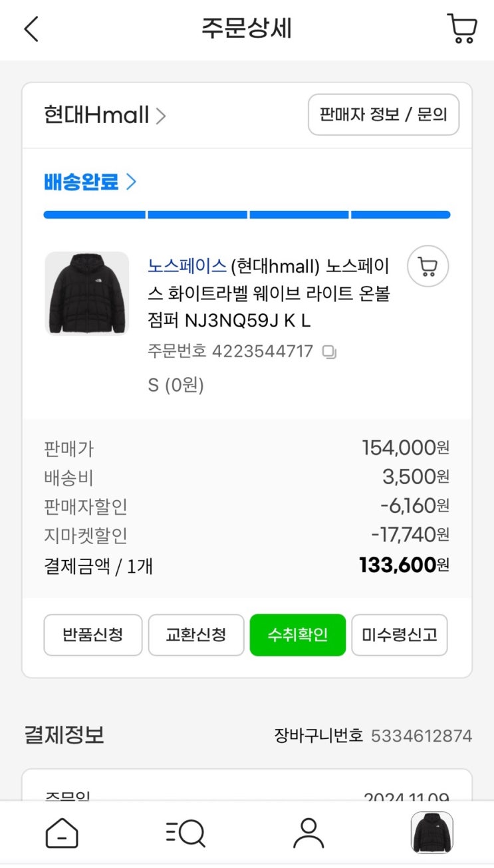Report non-receipt via 미수령신고 button

pyautogui.click(x=400, y=635)
